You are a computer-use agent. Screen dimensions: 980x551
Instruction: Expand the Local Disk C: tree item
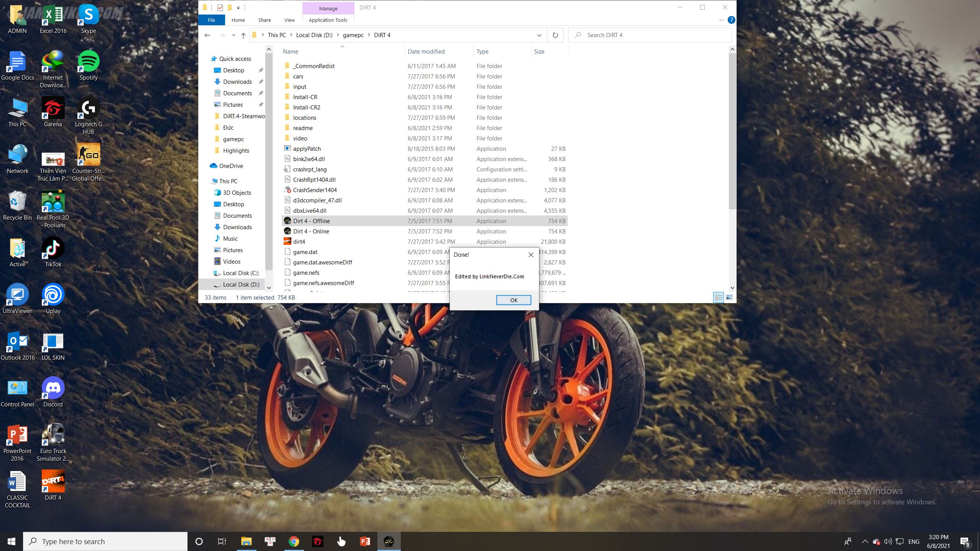(x=208, y=272)
